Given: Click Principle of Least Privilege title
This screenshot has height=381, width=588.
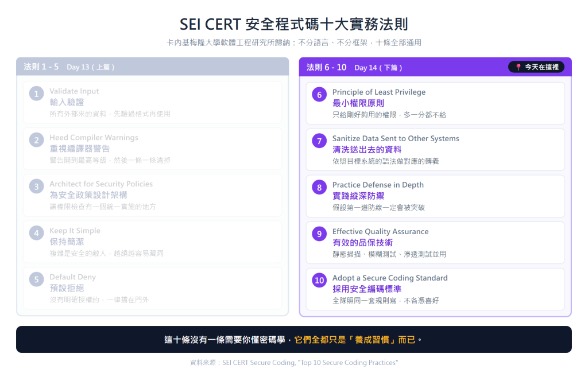Looking at the screenshot, I should [379, 92].
